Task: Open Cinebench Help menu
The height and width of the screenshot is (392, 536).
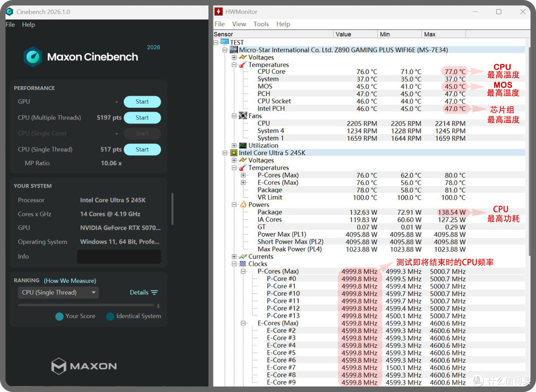Action: tap(28, 25)
